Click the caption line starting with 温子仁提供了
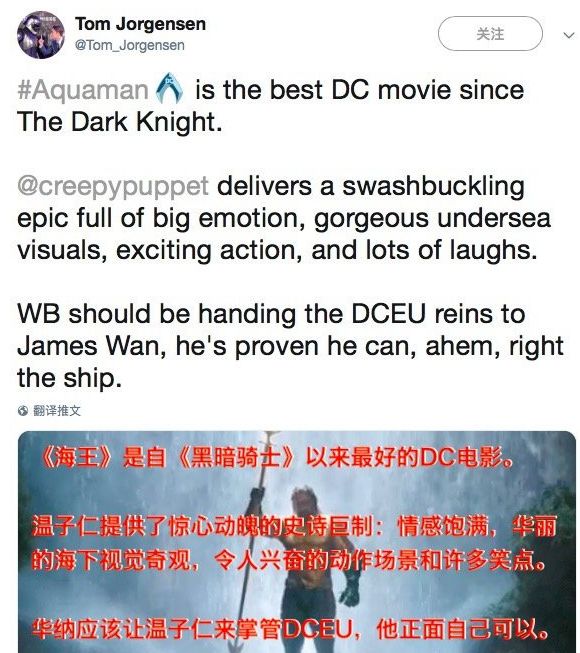This screenshot has width=580, height=653. click(294, 526)
